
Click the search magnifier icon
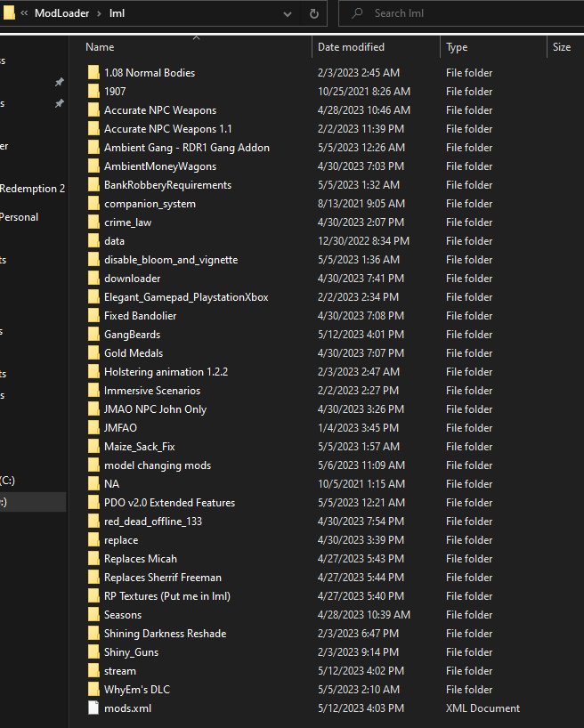click(356, 13)
